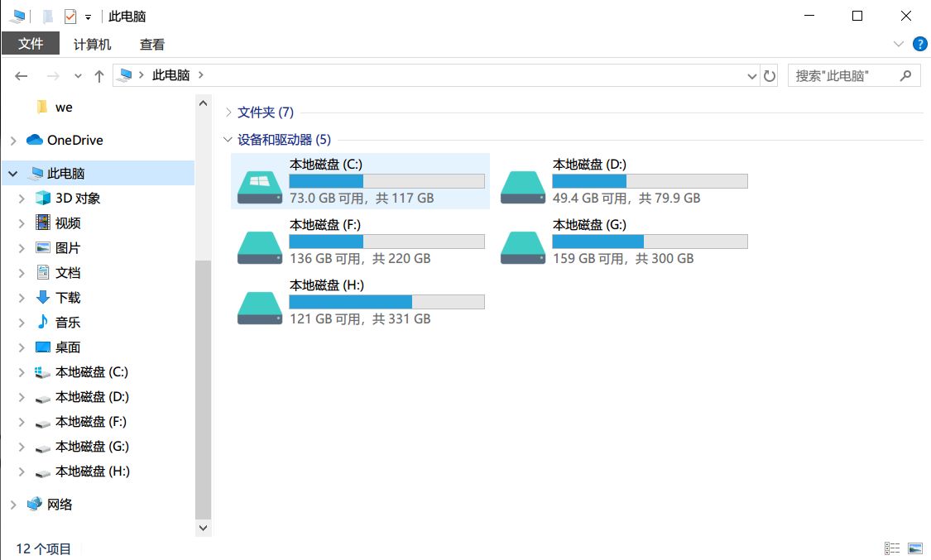This screenshot has width=931, height=560.
Task: Select 本地磁盘 (G:) in navigation tree
Action: point(91,447)
